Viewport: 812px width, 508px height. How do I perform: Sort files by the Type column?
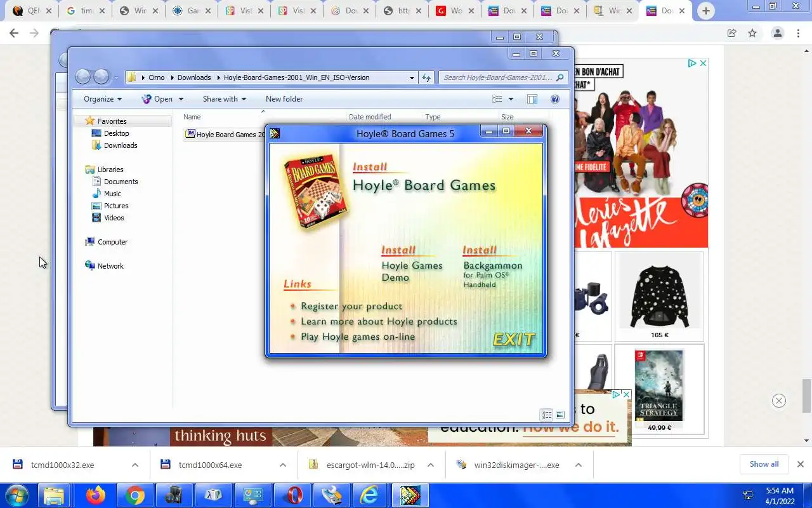[x=433, y=117]
